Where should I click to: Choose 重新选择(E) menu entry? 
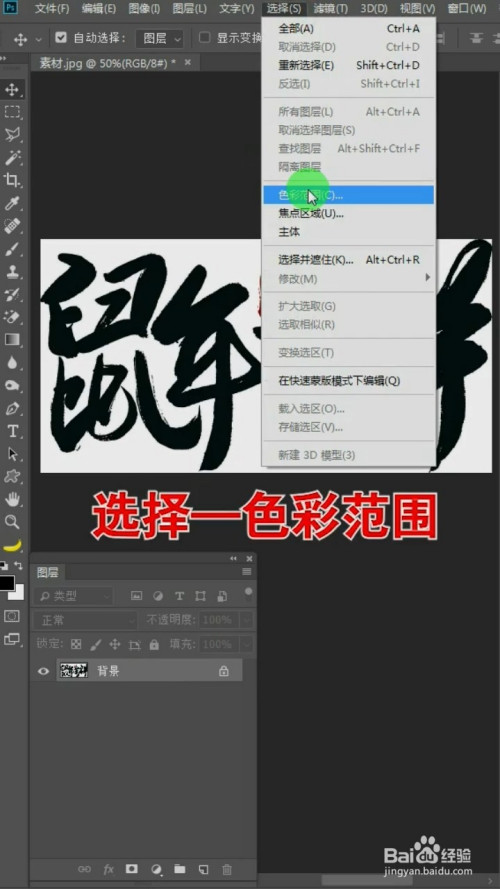coord(348,65)
